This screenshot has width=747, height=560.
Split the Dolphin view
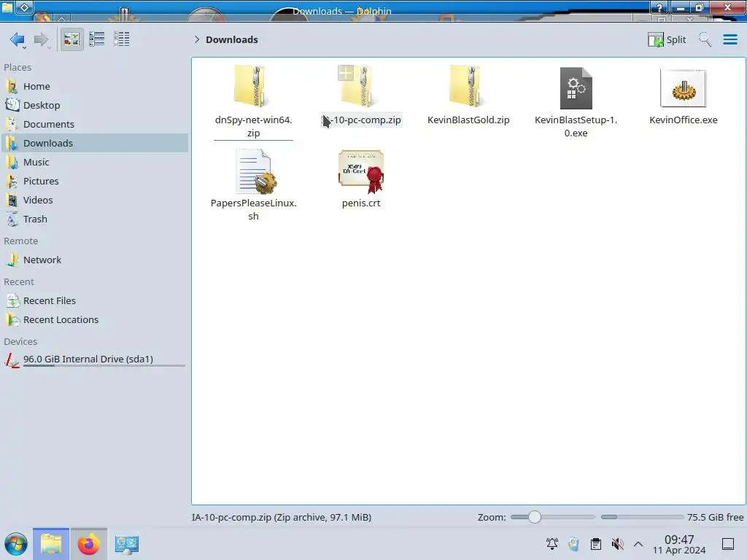pos(667,39)
